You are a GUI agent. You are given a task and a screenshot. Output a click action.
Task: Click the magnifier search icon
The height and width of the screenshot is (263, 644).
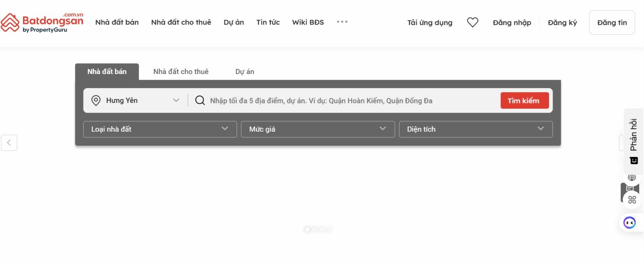pyautogui.click(x=200, y=100)
